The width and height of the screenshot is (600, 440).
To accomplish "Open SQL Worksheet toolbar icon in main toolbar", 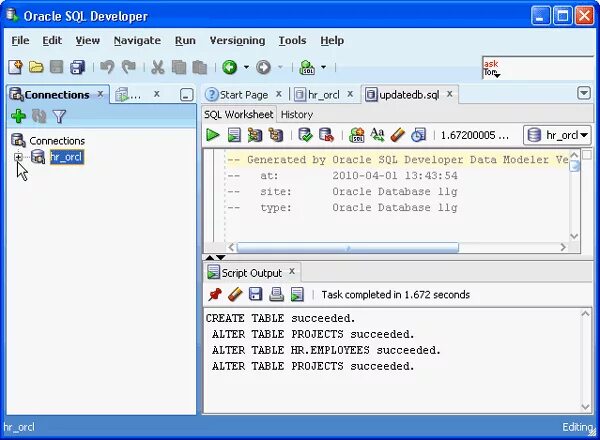I will pos(307,67).
